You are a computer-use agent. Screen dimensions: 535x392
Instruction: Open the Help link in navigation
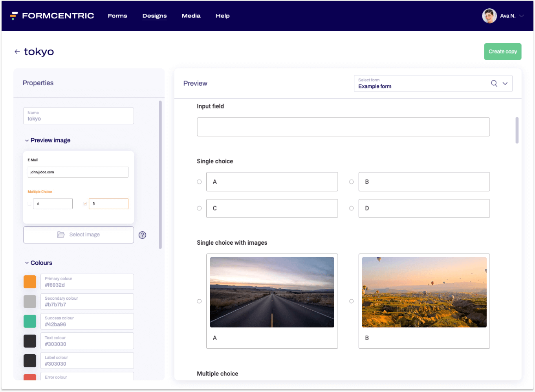[222, 16]
